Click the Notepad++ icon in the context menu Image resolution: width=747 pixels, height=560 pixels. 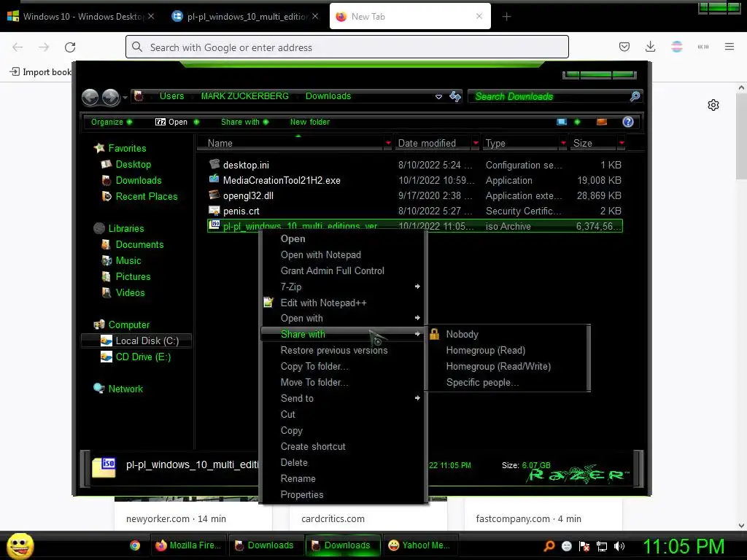click(268, 303)
